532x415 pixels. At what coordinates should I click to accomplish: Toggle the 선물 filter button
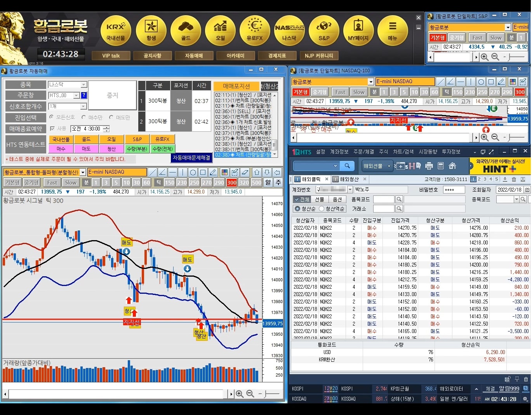pos(320,199)
